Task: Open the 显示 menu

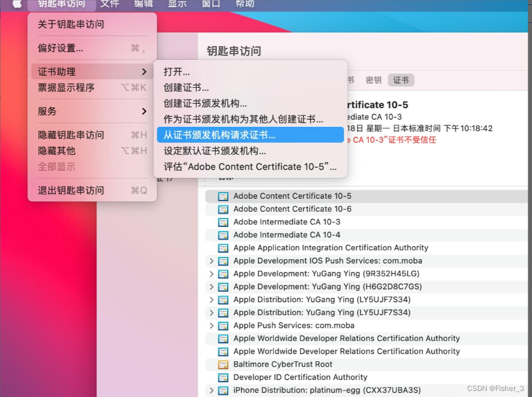Action: coord(178,4)
